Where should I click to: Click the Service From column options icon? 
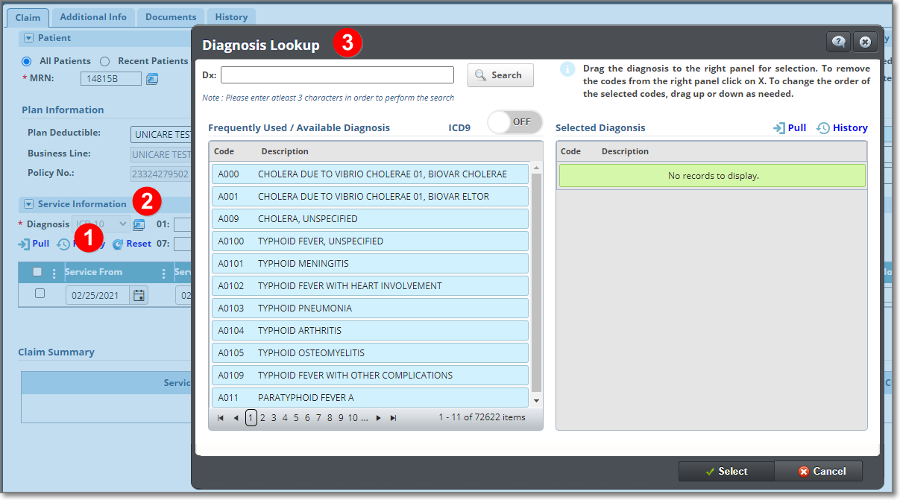click(164, 273)
